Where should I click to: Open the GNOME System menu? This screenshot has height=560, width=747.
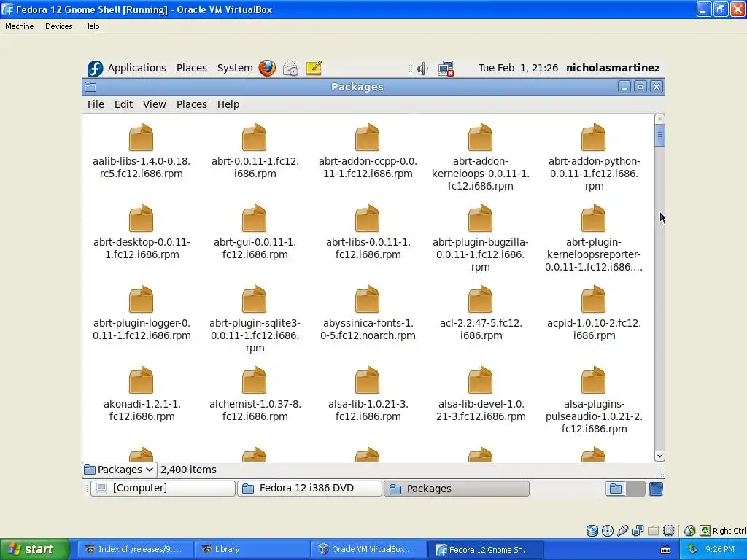[x=235, y=68]
